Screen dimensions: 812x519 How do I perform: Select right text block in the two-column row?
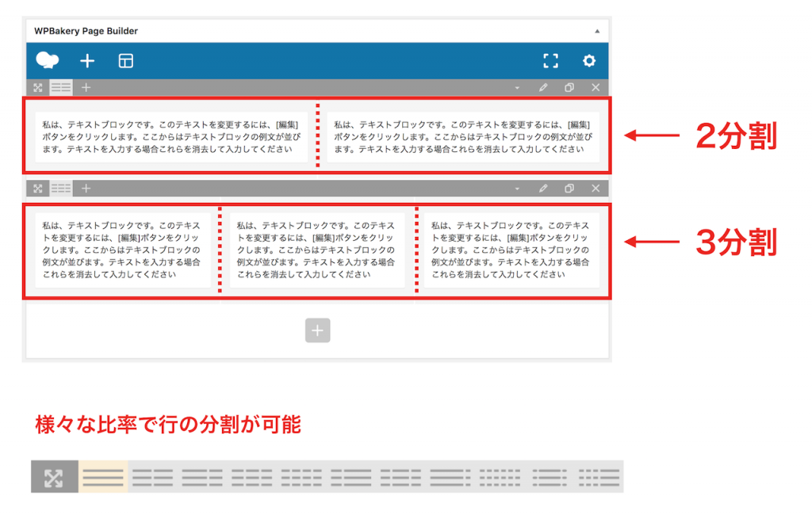(463, 137)
